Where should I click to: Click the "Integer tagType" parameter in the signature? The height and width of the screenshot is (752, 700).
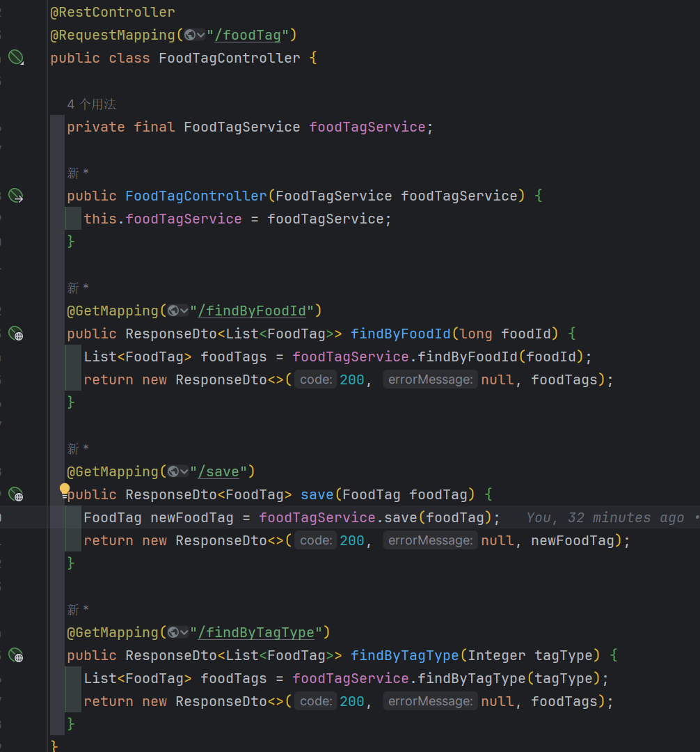(x=530, y=656)
